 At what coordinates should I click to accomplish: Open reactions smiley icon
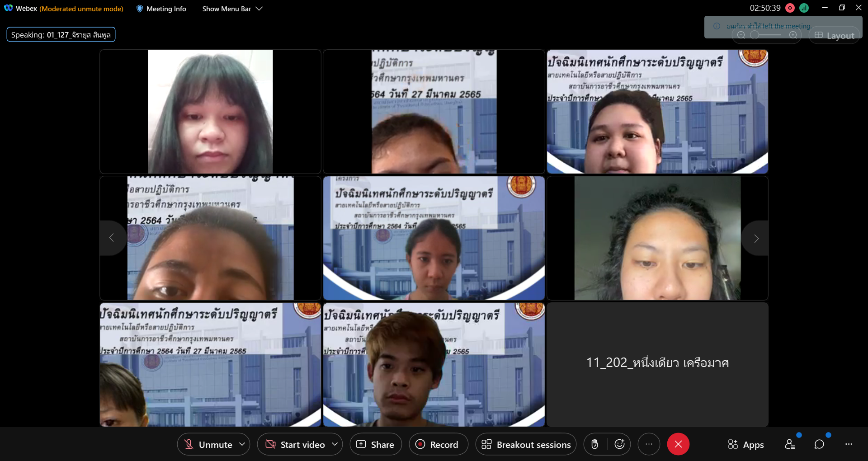(620, 444)
